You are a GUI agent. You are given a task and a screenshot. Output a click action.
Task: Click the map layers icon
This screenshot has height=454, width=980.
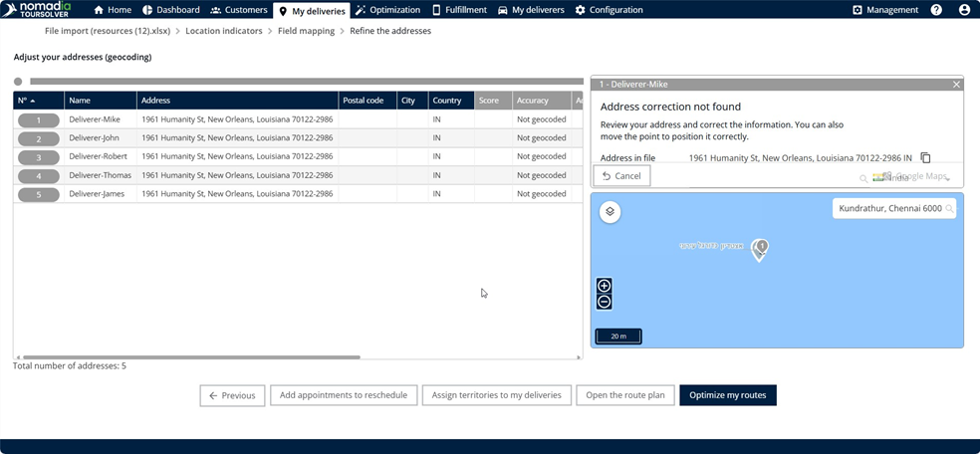[x=610, y=211]
